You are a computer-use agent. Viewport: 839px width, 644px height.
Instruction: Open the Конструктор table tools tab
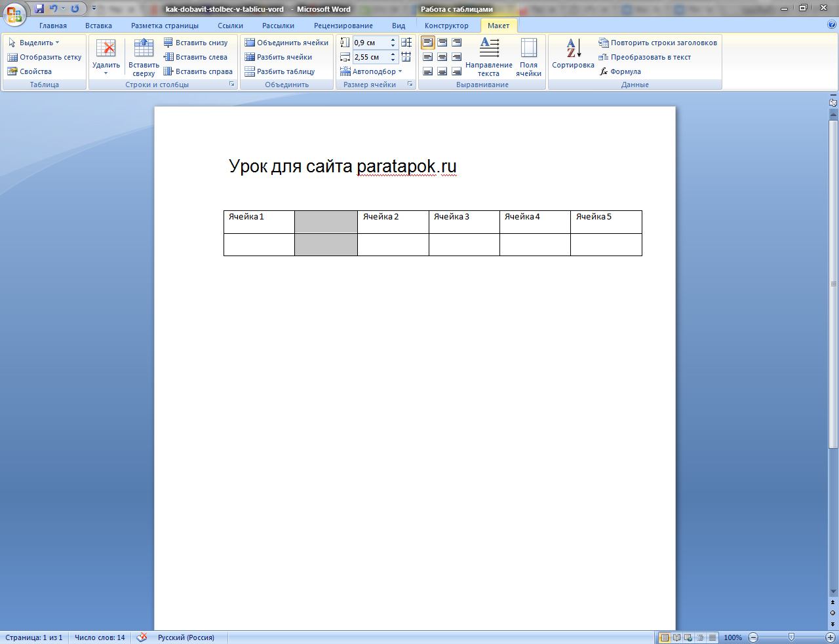pos(446,26)
